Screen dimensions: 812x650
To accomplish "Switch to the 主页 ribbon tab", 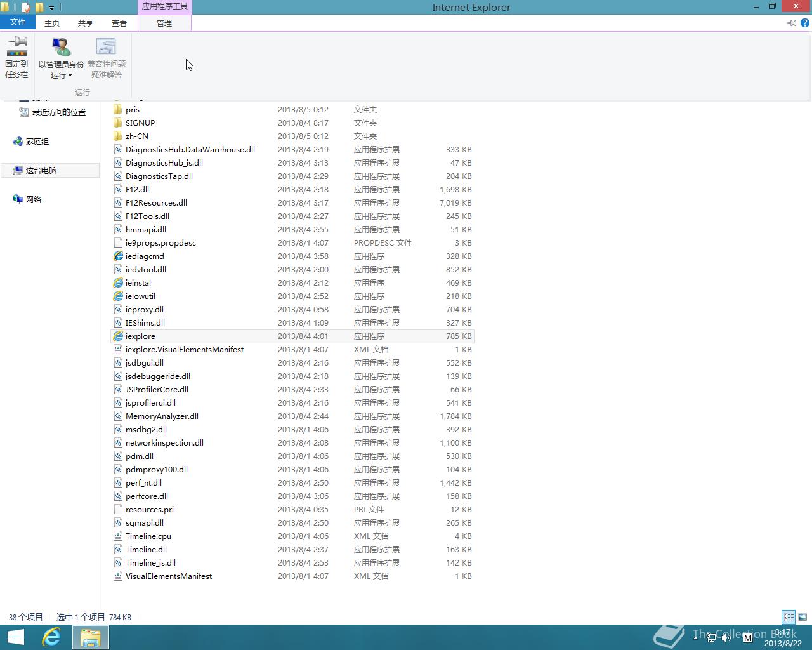I will click(x=52, y=23).
